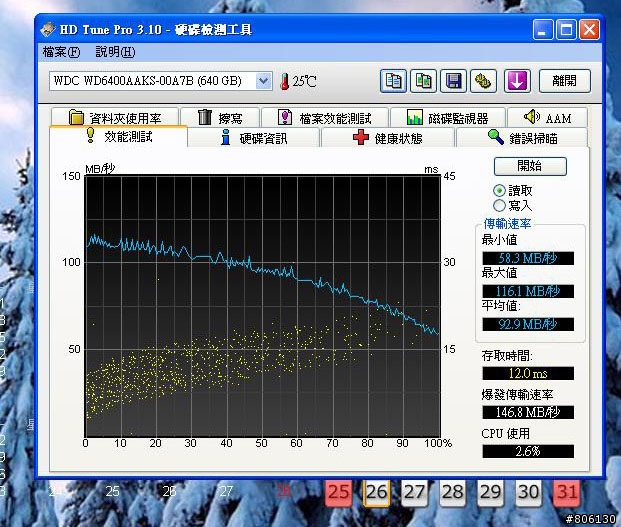Click the 離開 exit button
The width and height of the screenshot is (621, 527).
[565, 81]
